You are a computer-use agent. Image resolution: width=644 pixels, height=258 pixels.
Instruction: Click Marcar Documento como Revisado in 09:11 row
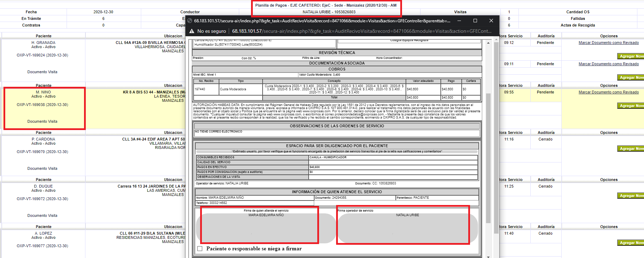[x=609, y=64]
